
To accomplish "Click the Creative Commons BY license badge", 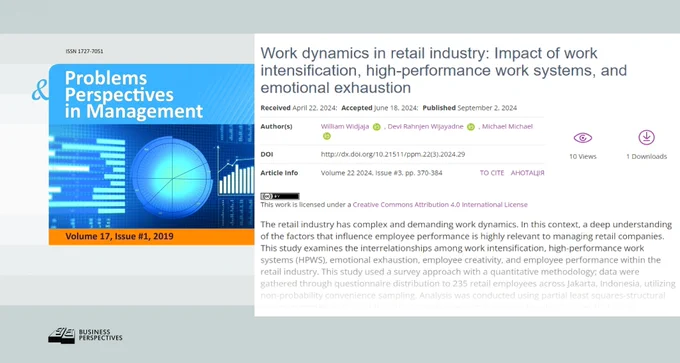I will (x=280, y=196).
